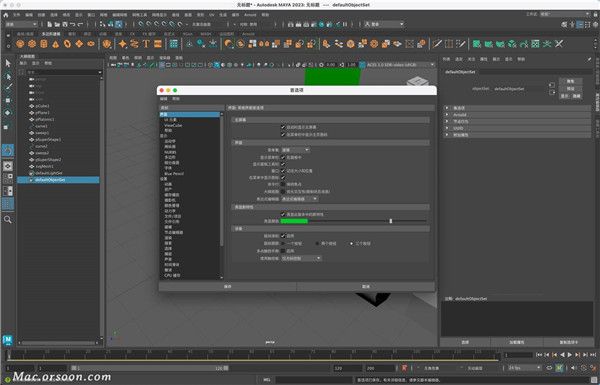The height and width of the screenshot is (385, 600).
Task: Open the trackpad usage dropdown in Preferences
Action: point(301,258)
